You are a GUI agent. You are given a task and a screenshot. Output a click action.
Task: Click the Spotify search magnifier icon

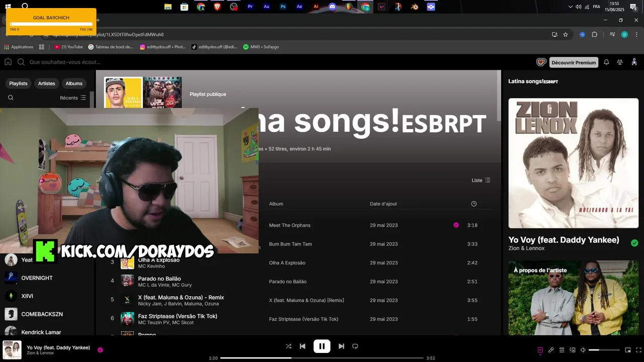point(21,62)
